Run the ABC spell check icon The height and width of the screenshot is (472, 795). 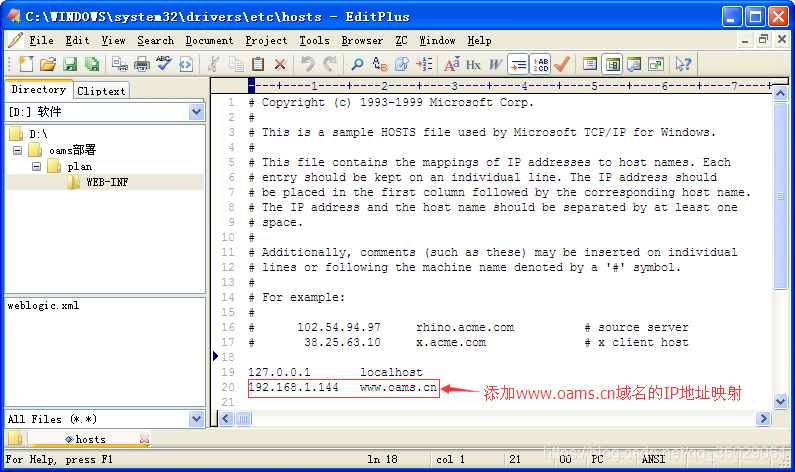(x=164, y=64)
